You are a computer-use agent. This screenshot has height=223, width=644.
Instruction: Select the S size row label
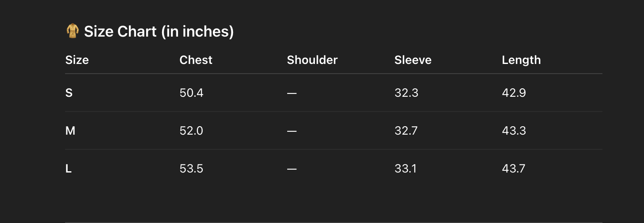pos(69,93)
